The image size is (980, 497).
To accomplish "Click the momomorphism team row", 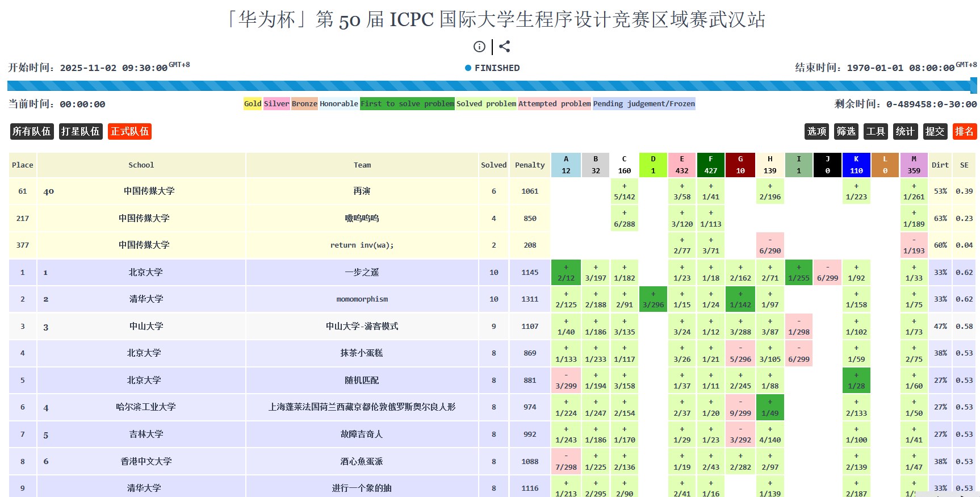I will 362,299.
